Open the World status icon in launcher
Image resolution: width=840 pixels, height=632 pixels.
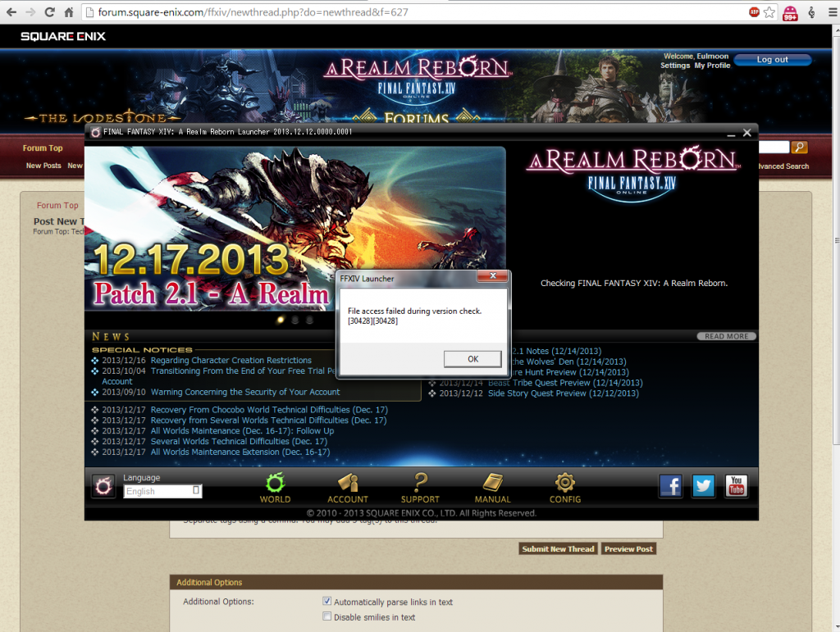click(x=276, y=488)
